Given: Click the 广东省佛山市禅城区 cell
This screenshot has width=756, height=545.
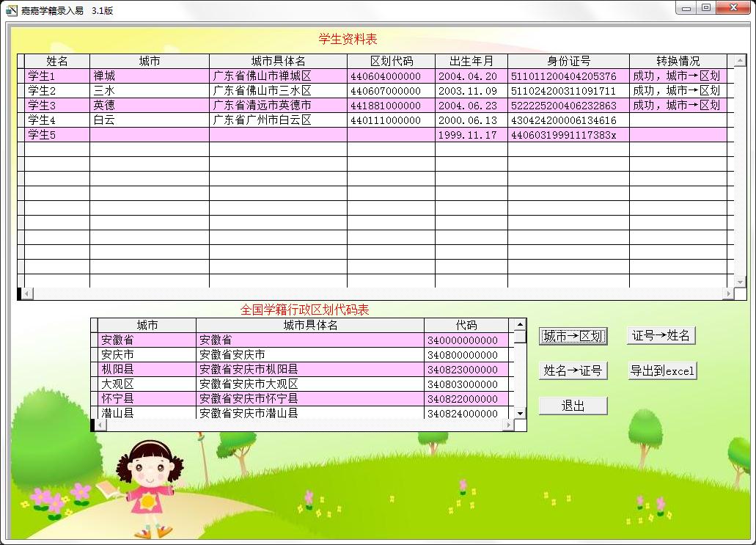Looking at the screenshot, I should point(278,76).
